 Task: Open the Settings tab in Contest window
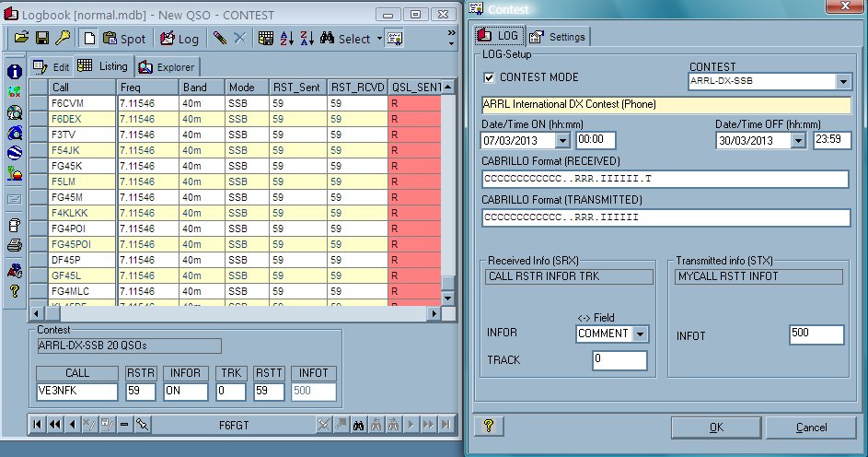coord(558,37)
